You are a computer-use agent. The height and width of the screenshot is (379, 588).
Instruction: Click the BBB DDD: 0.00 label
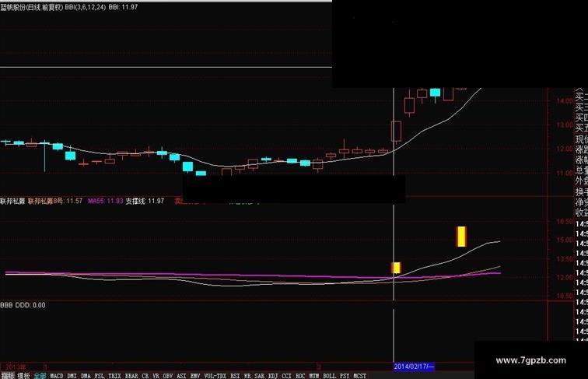[23, 305]
